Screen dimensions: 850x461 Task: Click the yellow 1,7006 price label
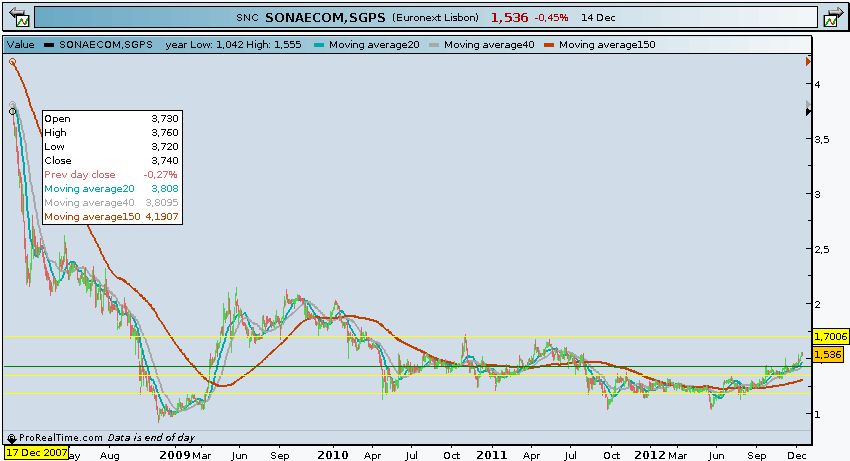pyautogui.click(x=830, y=337)
